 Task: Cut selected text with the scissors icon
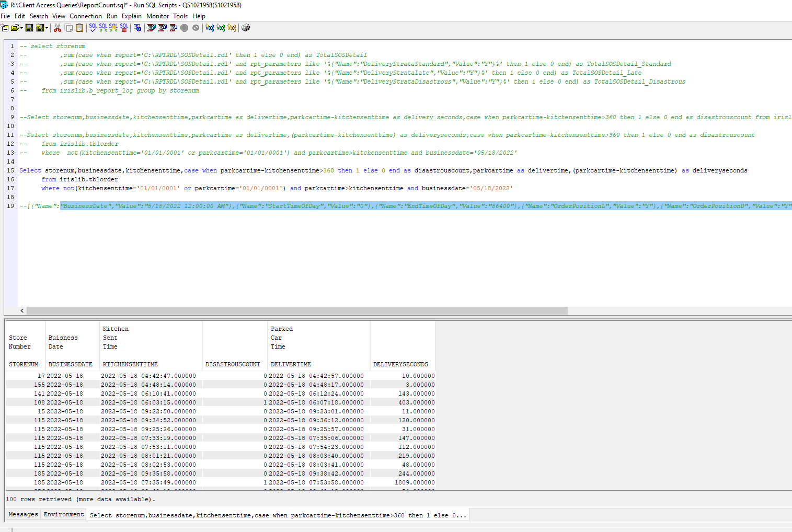point(58,28)
